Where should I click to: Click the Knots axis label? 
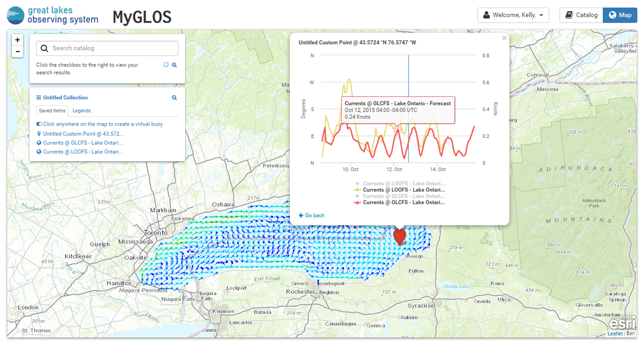pyautogui.click(x=495, y=109)
